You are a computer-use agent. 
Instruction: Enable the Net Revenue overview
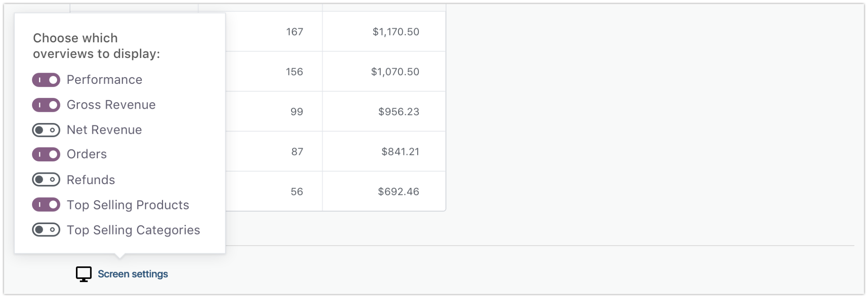46,130
